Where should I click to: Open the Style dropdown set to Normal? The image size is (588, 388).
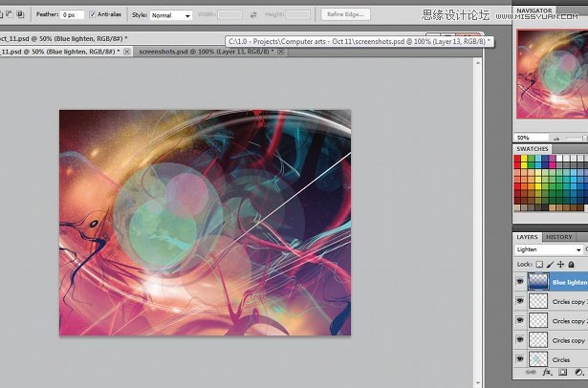pyautogui.click(x=172, y=15)
